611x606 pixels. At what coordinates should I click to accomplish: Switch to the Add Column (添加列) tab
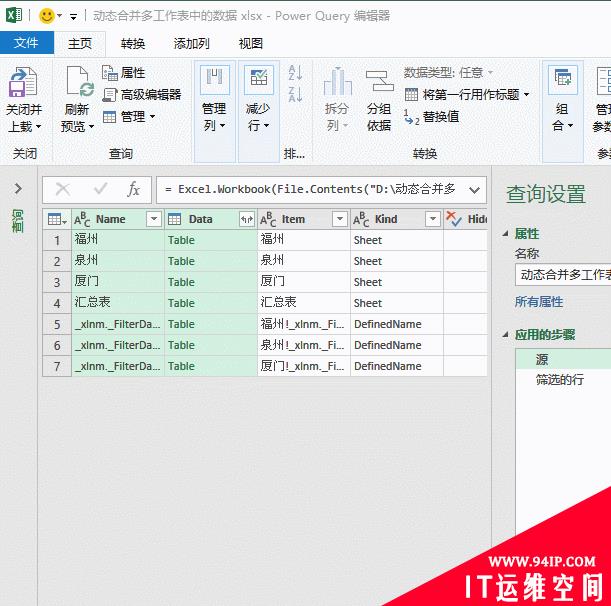pyautogui.click(x=191, y=44)
